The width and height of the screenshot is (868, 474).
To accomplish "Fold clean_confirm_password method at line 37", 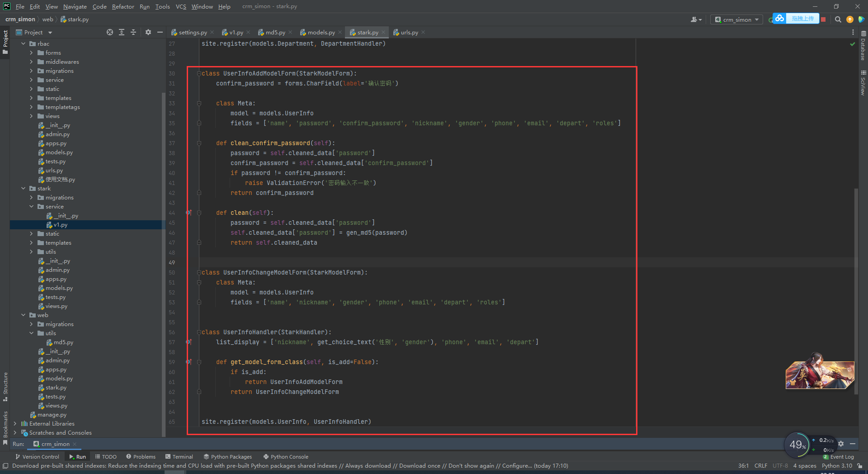I will pos(199,143).
